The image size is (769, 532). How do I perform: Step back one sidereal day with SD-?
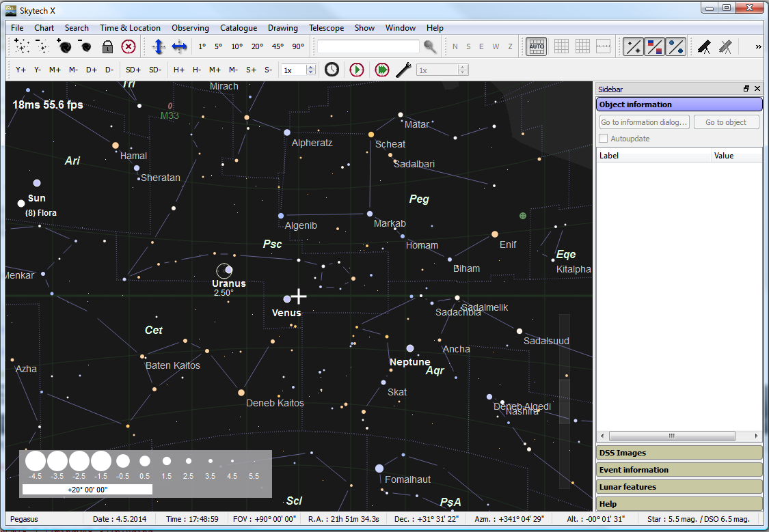[155, 70]
